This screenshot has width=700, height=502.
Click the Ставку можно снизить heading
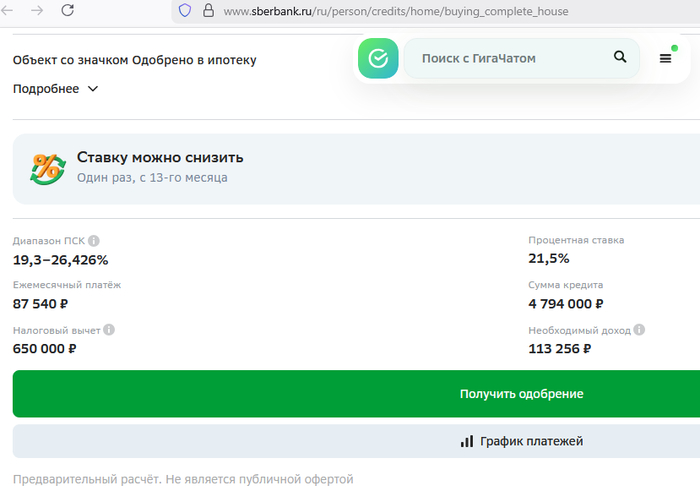pos(160,158)
